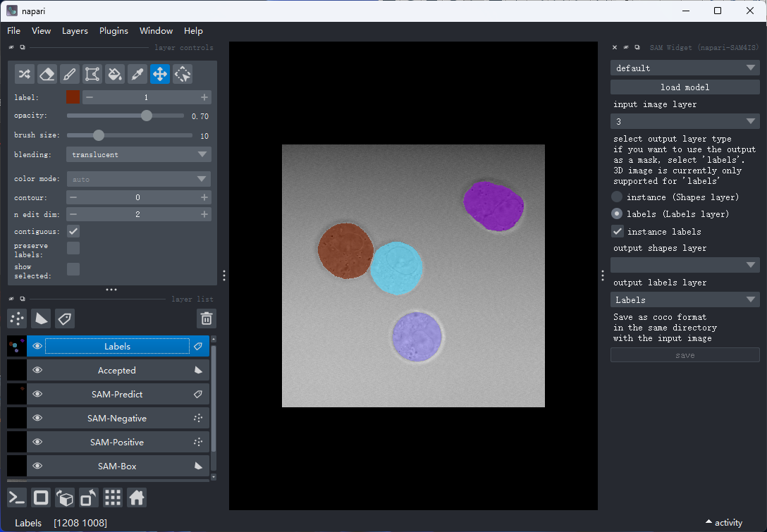Expand the output labels layer dropdown

685,299
